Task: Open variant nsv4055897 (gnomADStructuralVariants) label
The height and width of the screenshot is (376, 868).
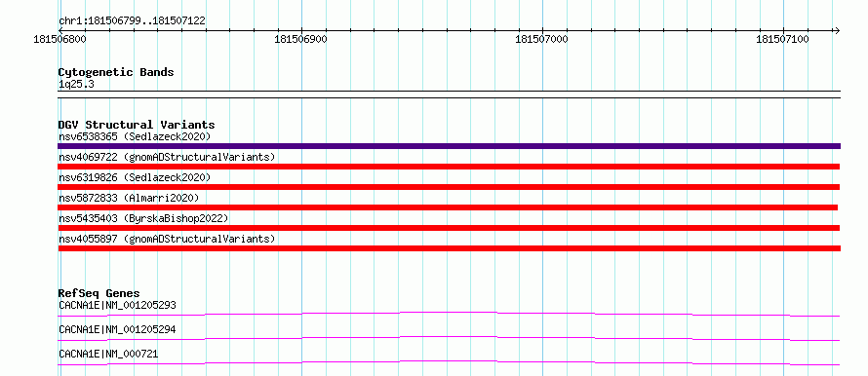Action: click(x=167, y=239)
